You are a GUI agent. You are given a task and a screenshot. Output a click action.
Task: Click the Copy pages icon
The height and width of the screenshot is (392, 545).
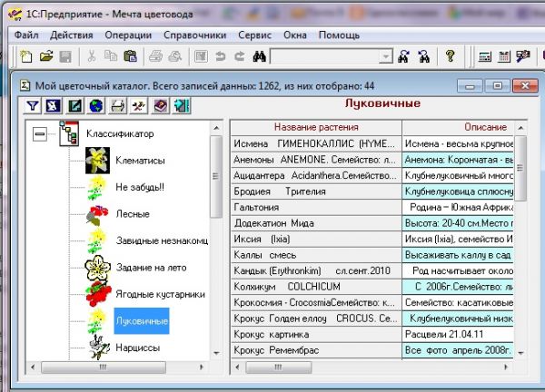tap(111, 56)
